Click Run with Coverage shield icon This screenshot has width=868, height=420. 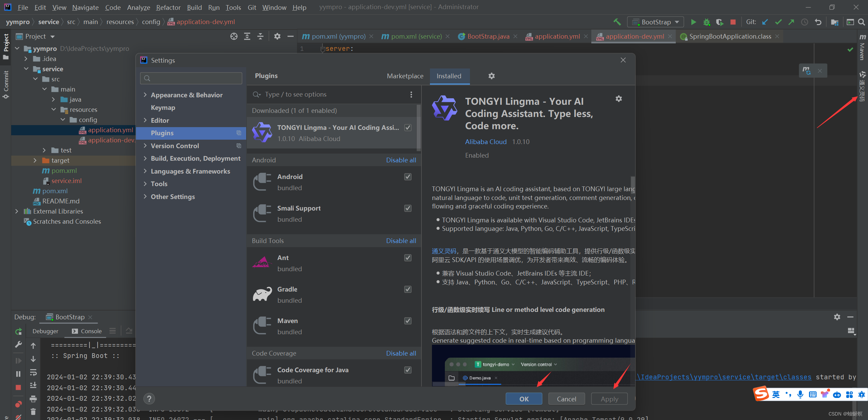click(x=719, y=22)
